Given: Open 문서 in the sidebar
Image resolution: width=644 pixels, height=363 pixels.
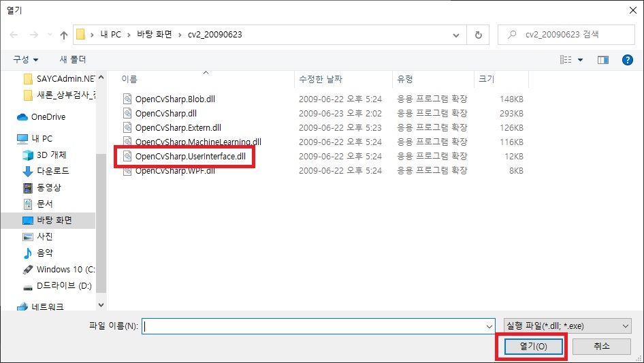Looking at the screenshot, I should coord(38,204).
